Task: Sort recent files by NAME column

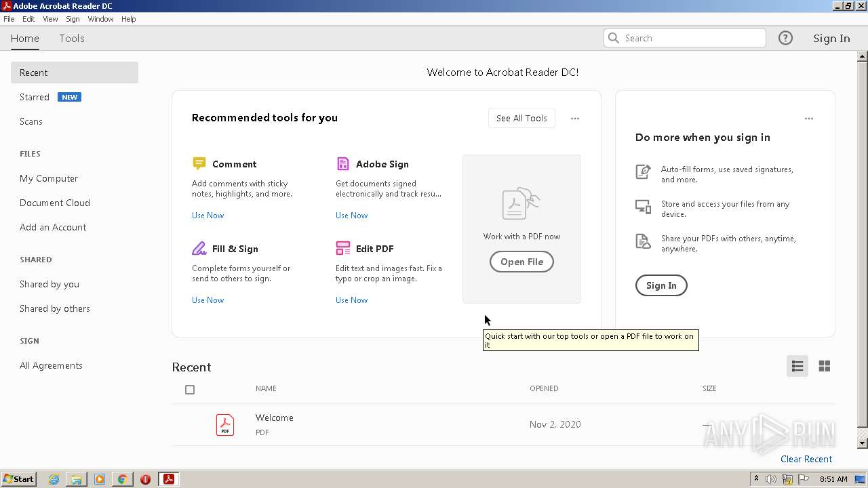Action: [x=266, y=388]
